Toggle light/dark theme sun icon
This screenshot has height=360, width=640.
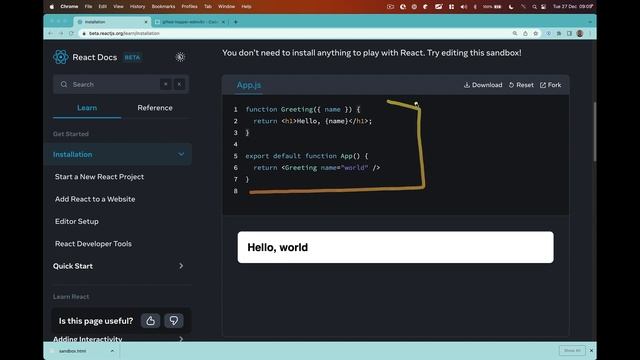180,57
